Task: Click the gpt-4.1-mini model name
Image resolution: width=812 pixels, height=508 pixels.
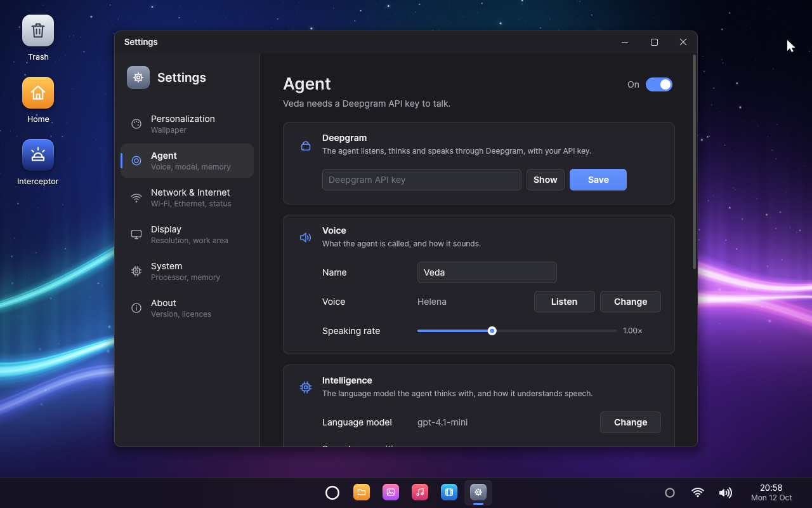Action: tap(443, 422)
